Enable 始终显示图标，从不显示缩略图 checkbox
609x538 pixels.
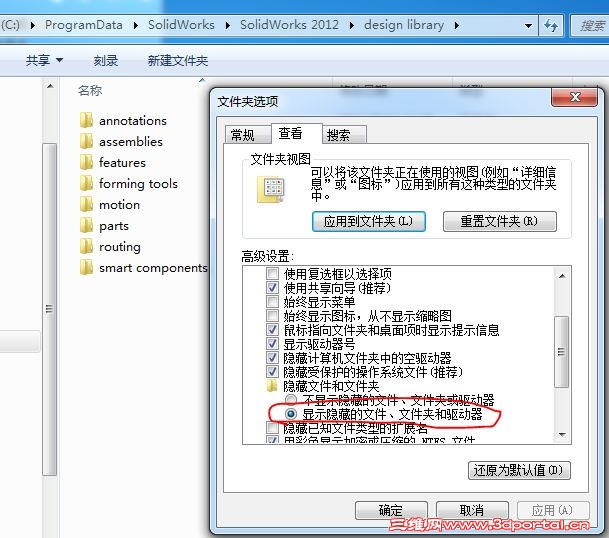pos(272,315)
